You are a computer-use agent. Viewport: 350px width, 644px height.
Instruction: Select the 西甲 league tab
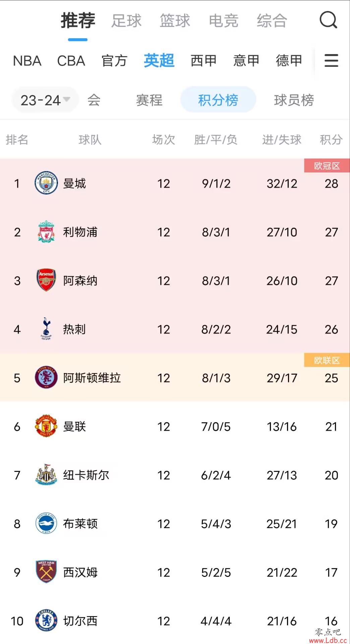click(203, 61)
